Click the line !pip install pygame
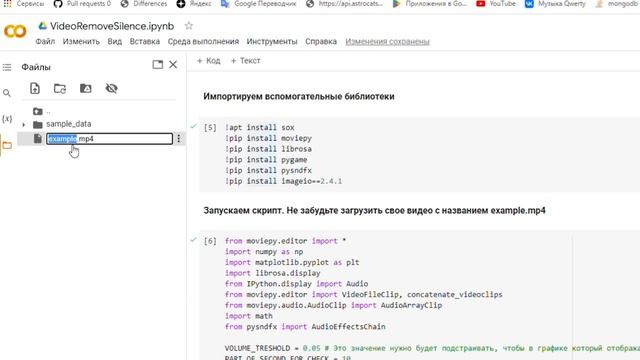This screenshot has height=360, width=640. pos(266,160)
